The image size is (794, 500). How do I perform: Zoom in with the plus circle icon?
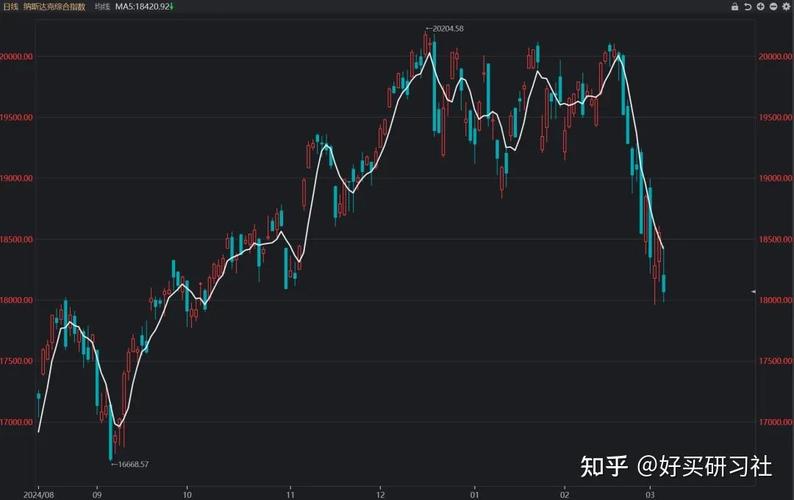pyautogui.click(x=760, y=7)
